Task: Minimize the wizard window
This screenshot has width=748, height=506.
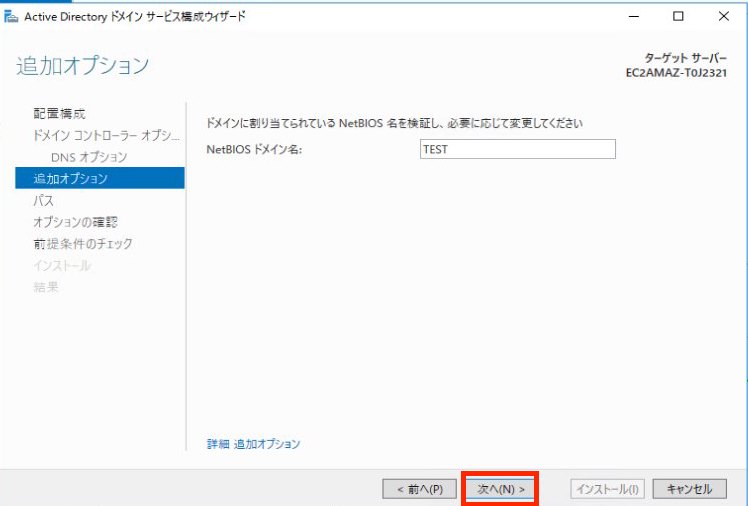Action: 634,16
